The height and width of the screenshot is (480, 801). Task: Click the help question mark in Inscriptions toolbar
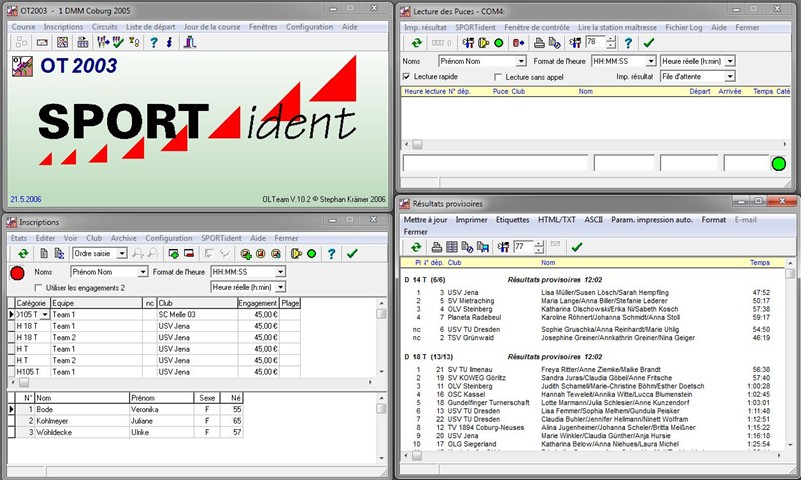332,253
